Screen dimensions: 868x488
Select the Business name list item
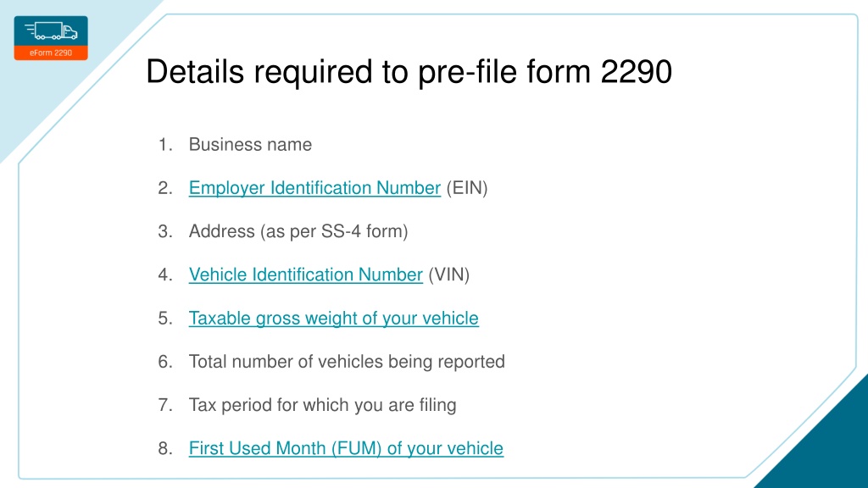coord(250,144)
